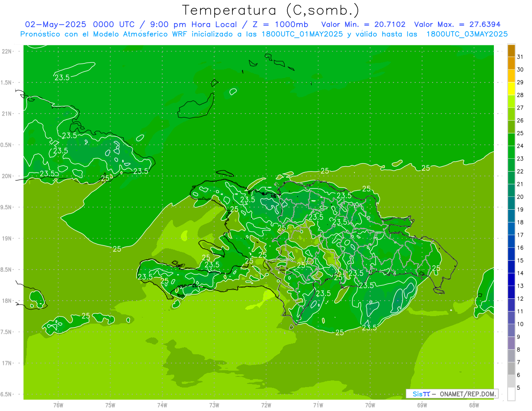Click the legend value '14'
This screenshot has width=532, height=411.
520,273
